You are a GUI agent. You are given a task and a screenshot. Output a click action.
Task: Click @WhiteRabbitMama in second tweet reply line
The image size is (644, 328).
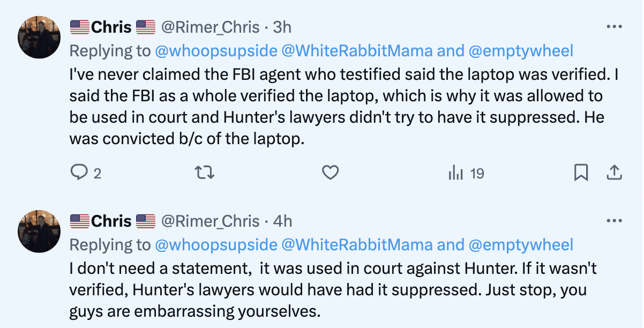(x=356, y=245)
